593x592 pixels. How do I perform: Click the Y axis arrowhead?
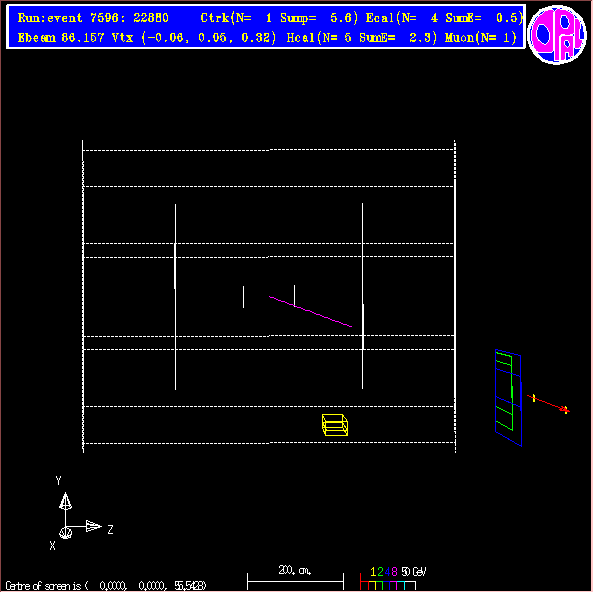pyautogui.click(x=65, y=500)
